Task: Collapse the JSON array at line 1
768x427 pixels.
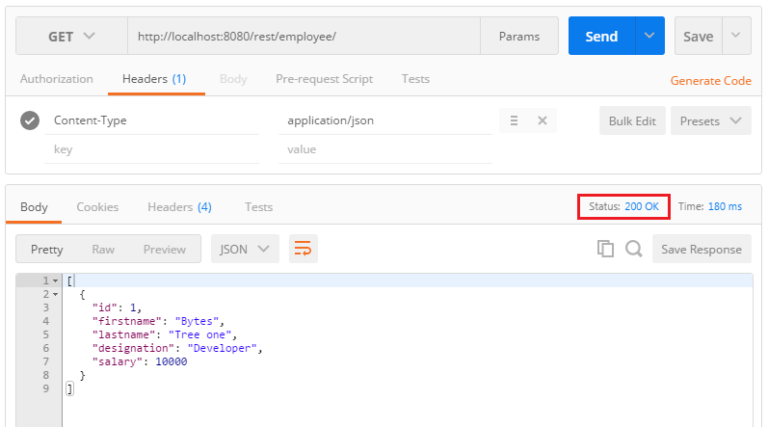Action: [x=55, y=281]
